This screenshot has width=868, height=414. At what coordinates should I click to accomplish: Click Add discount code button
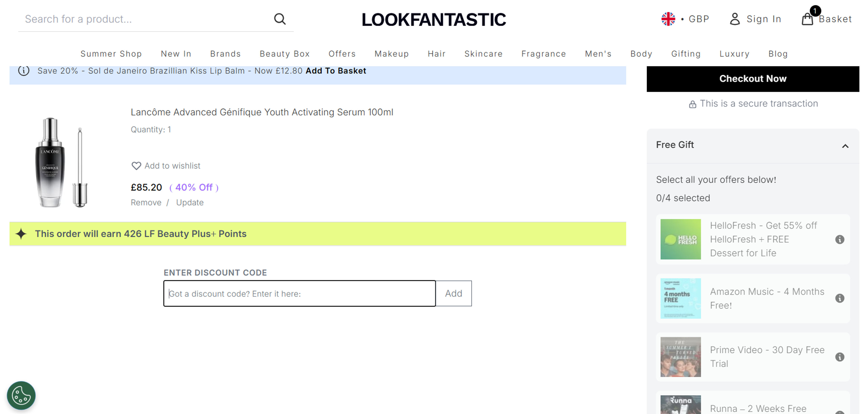tap(453, 293)
